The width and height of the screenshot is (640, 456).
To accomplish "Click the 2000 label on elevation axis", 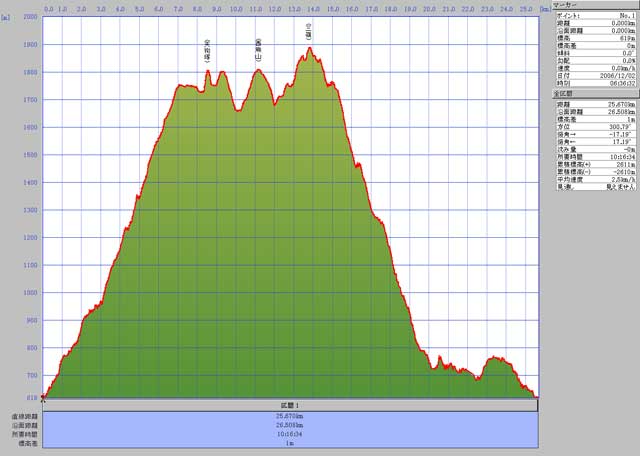I will 30,18.
